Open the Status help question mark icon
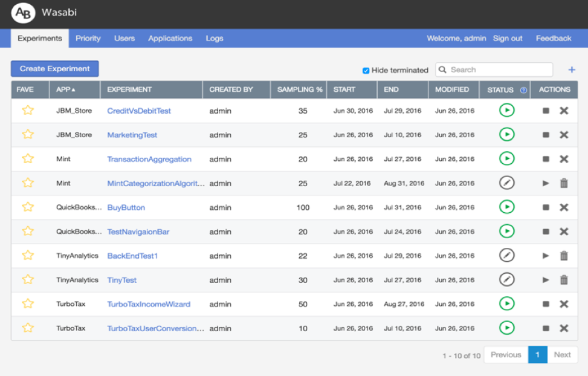 (x=523, y=90)
